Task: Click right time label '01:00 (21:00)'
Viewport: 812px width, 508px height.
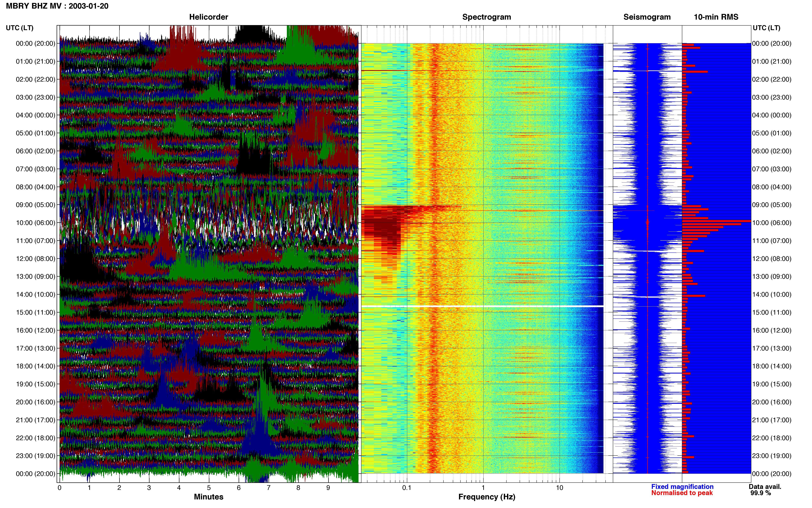Action: click(772, 61)
